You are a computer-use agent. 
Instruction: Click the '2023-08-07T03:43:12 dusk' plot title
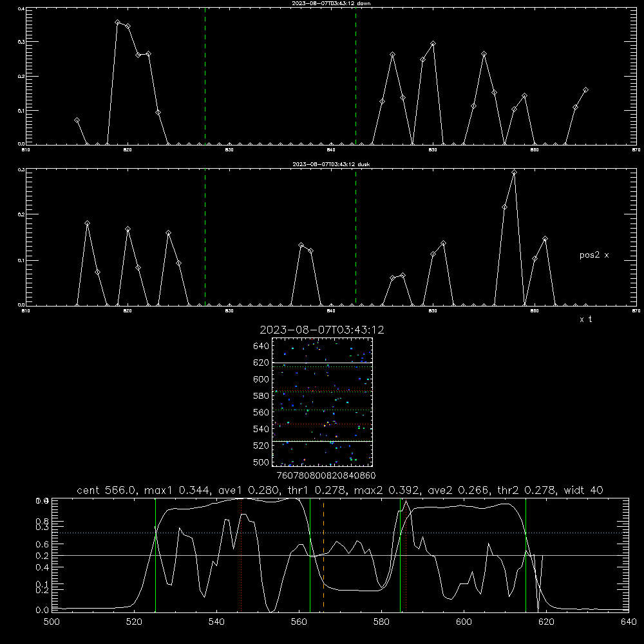[x=331, y=164]
